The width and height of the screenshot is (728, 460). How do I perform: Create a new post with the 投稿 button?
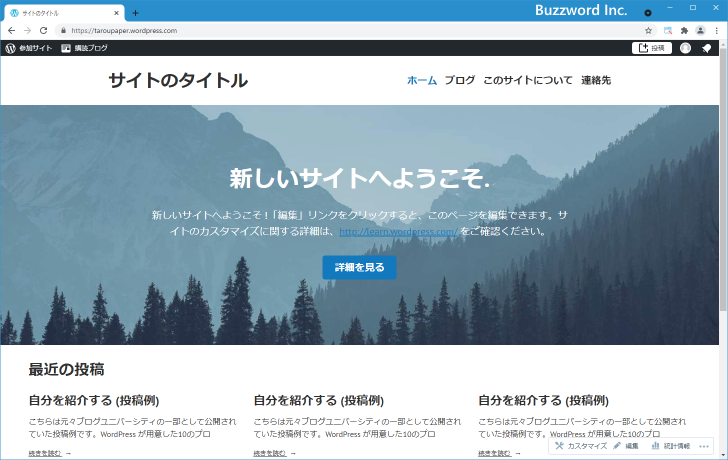651,48
